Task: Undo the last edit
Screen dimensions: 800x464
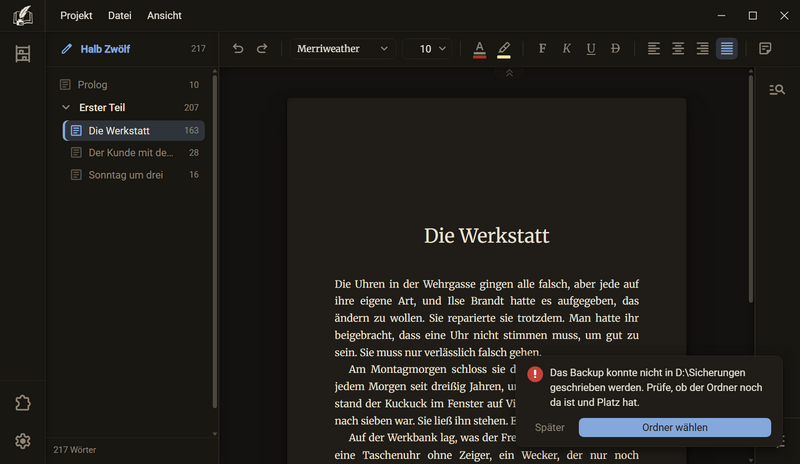Action: pos(238,48)
